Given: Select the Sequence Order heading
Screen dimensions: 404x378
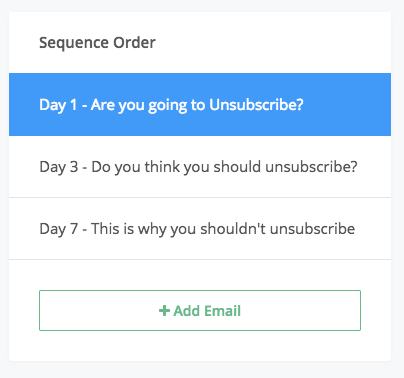Looking at the screenshot, I should 97,43.
